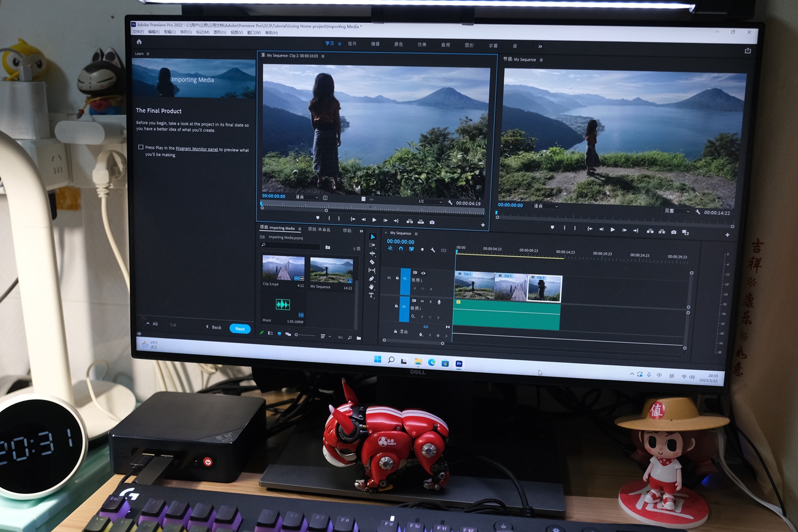The height and width of the screenshot is (532, 798).
Task: Click Project panel thumbnail zoom slider
Action: pos(306,335)
